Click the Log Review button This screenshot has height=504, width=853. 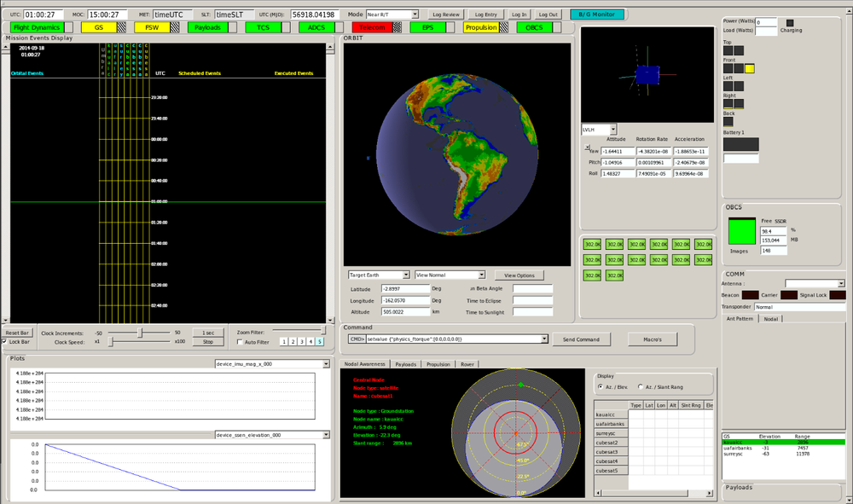pyautogui.click(x=446, y=14)
